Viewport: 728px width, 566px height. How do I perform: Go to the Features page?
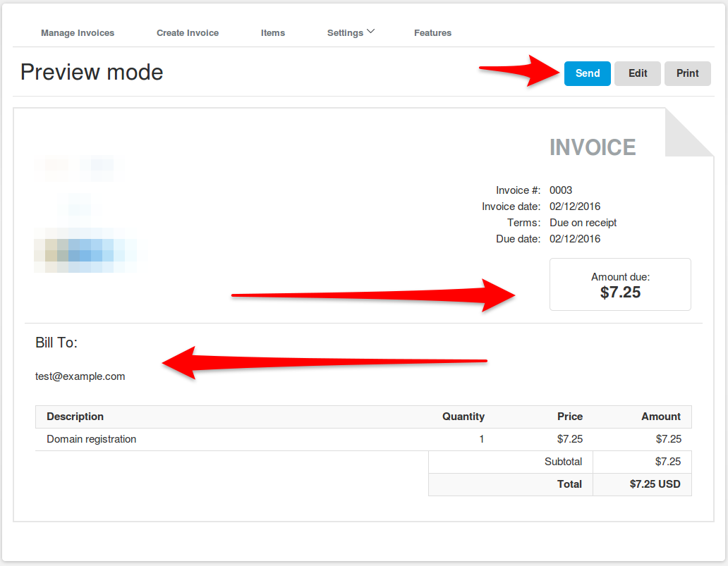point(432,32)
